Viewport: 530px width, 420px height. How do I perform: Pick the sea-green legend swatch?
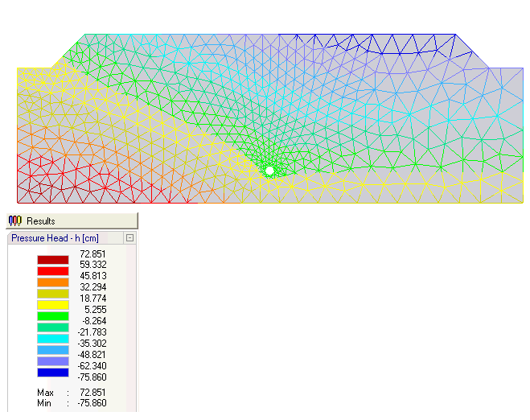[x=53, y=327]
